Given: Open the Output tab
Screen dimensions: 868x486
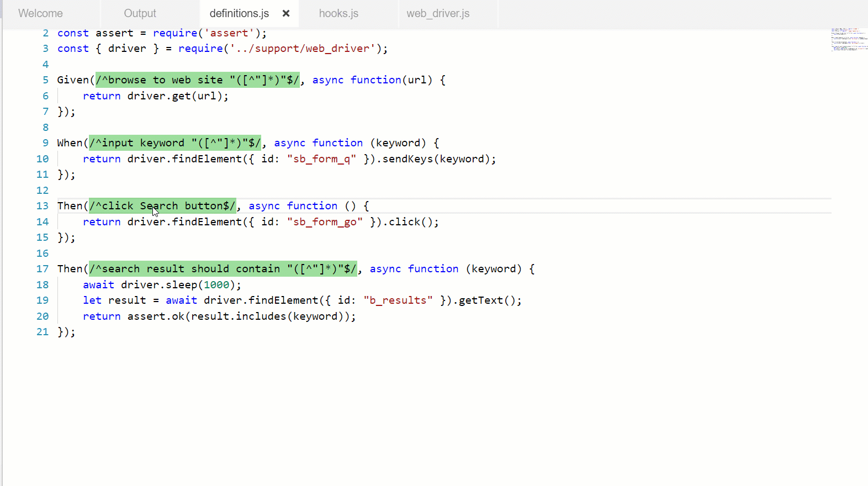Looking at the screenshot, I should click(x=140, y=13).
